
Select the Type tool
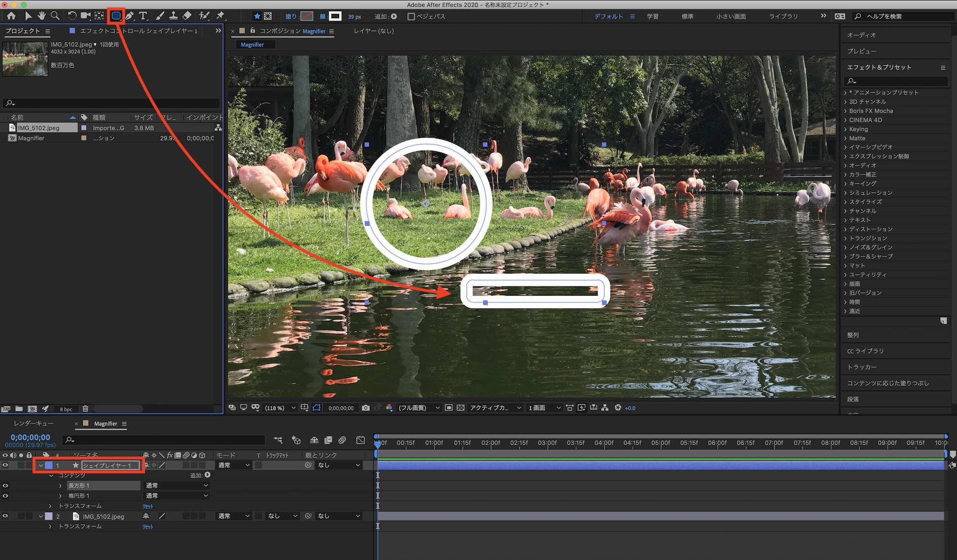143,16
